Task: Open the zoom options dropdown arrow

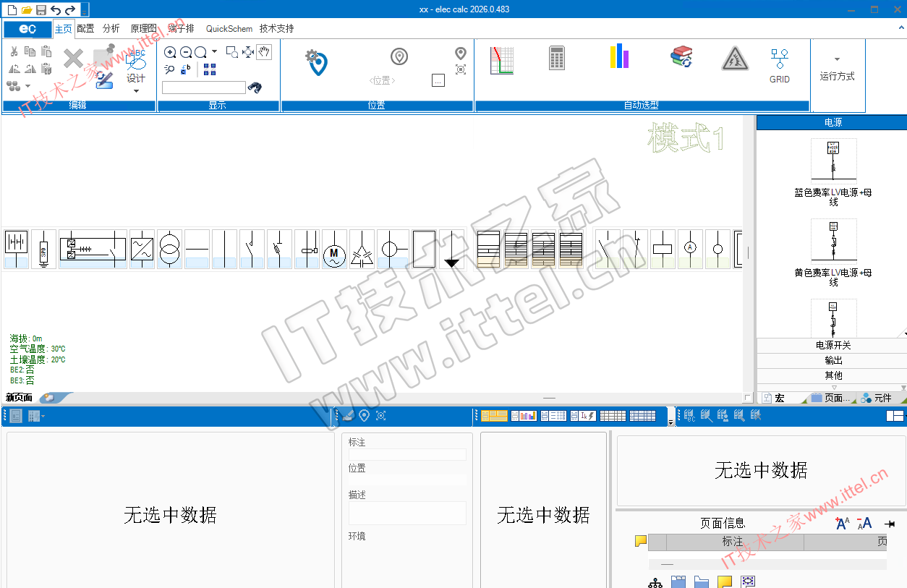Action: 214,52
